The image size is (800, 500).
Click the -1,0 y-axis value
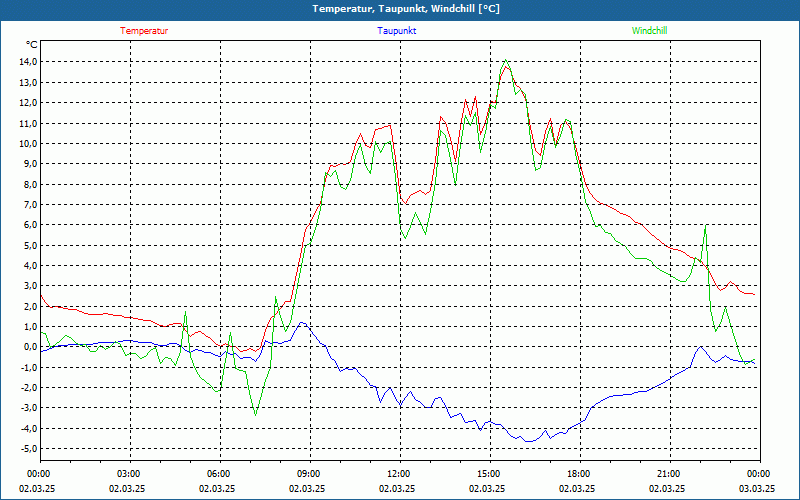click(29, 367)
